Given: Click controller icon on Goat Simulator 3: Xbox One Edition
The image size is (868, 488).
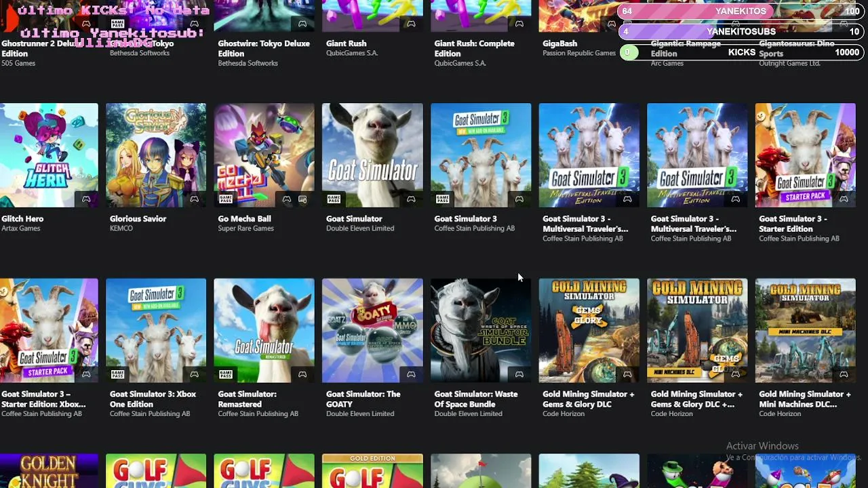Looking at the screenshot, I should (194, 374).
